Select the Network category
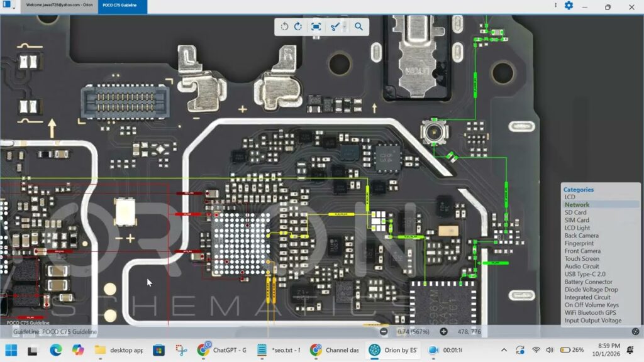 coord(577,204)
